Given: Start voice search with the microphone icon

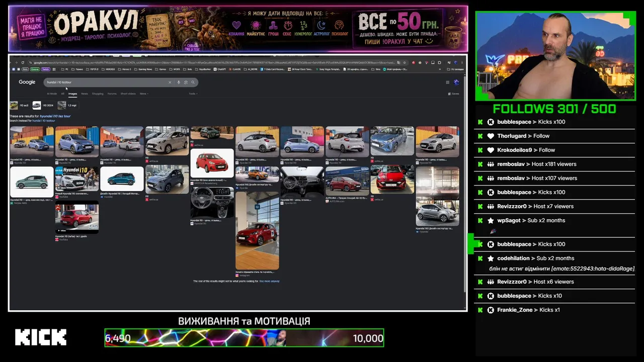Looking at the screenshot, I should click(179, 82).
